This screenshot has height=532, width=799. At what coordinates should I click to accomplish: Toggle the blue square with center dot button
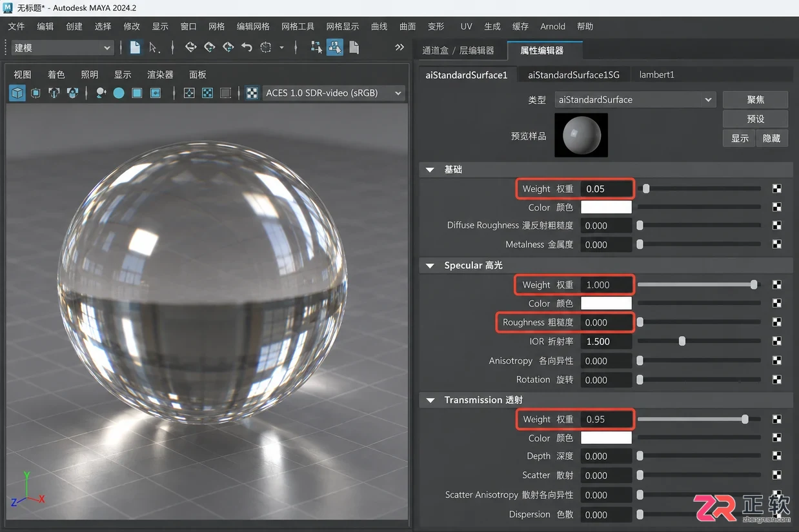pyautogui.click(x=156, y=93)
